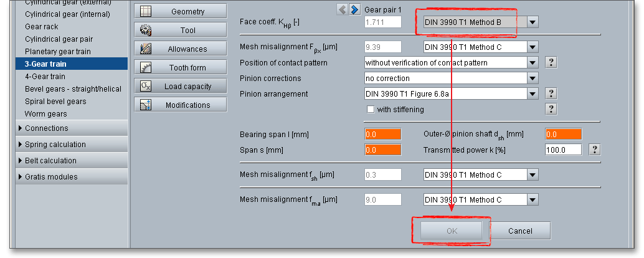Click help icon beside contact pattern position
Image resolution: width=644 pixels, height=258 pixels.
pos(551,62)
